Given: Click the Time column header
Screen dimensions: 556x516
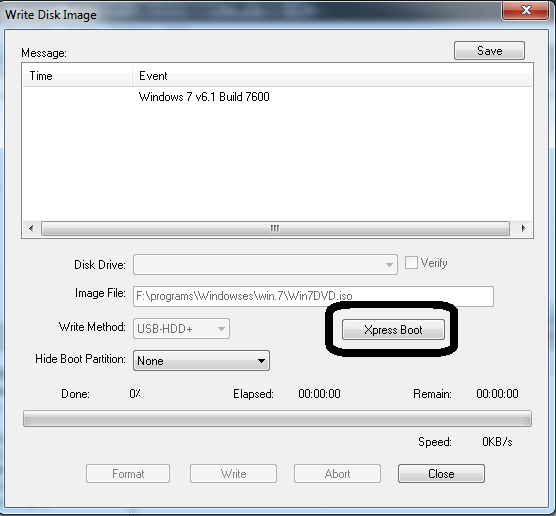Looking at the screenshot, I should pos(78,76).
